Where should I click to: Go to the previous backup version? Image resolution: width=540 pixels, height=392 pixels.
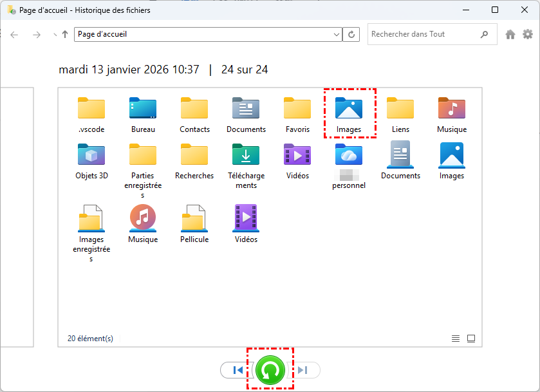pos(237,370)
